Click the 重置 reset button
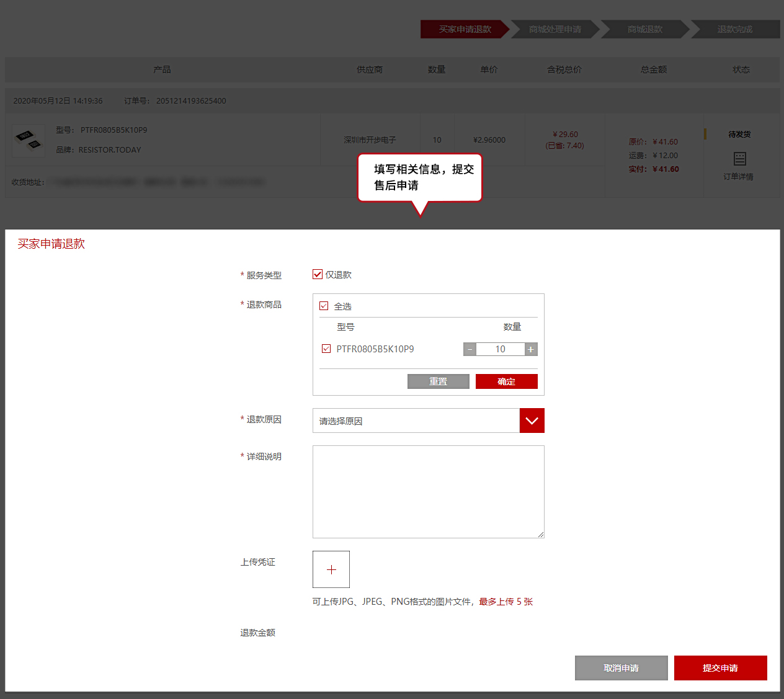Screen dimensions: 784x699 pyautogui.click(x=438, y=381)
